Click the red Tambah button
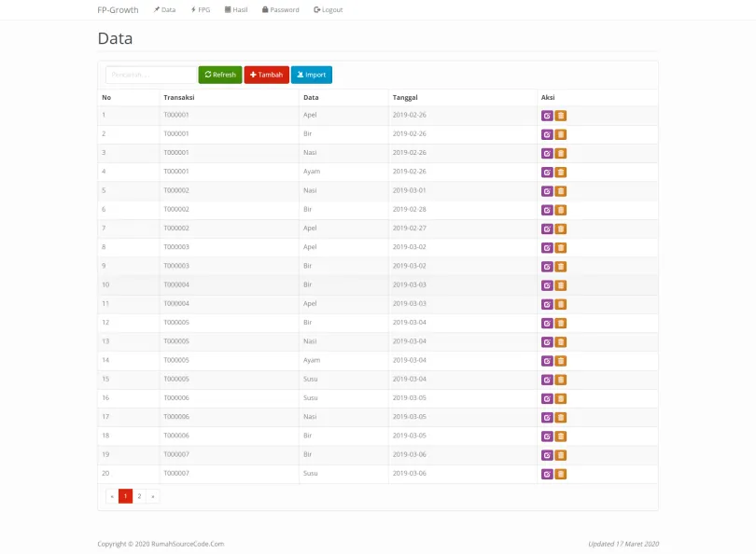Image resolution: width=756 pixels, height=554 pixels. pos(266,75)
